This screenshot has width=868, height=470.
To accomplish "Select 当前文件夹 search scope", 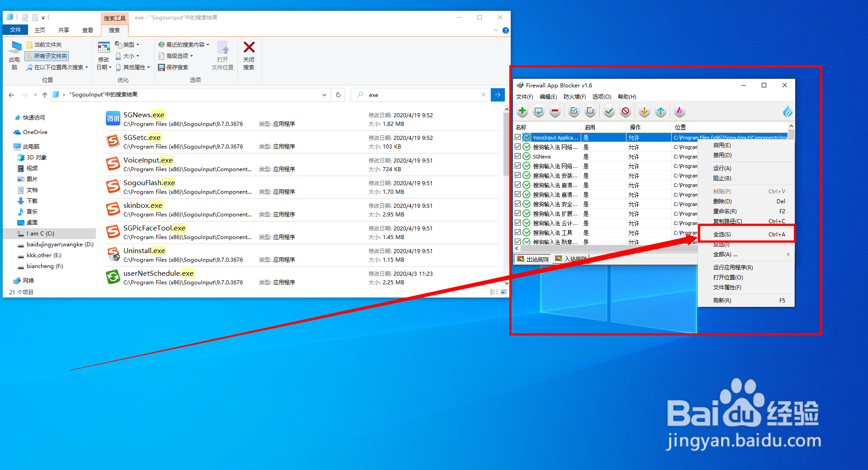I will point(44,44).
